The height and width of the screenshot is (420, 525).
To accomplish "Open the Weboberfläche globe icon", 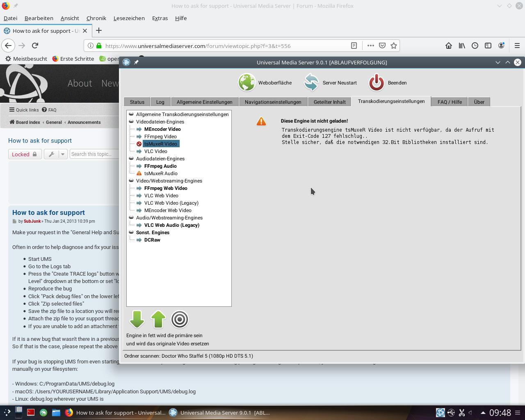I will (x=247, y=82).
